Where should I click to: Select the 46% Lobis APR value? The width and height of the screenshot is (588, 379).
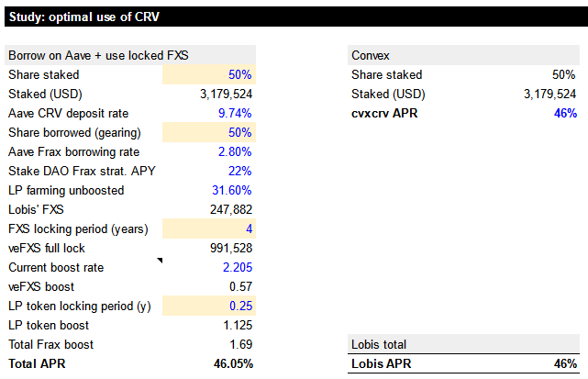(565, 363)
